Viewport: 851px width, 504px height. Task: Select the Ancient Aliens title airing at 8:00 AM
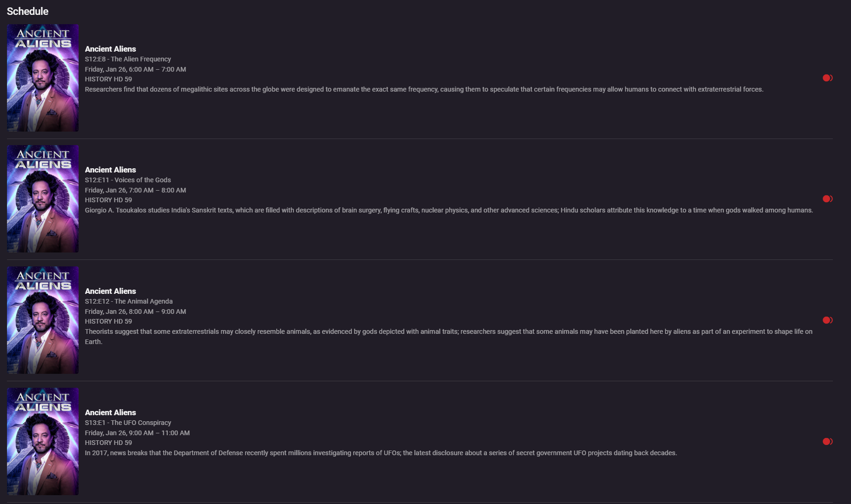pos(110,291)
